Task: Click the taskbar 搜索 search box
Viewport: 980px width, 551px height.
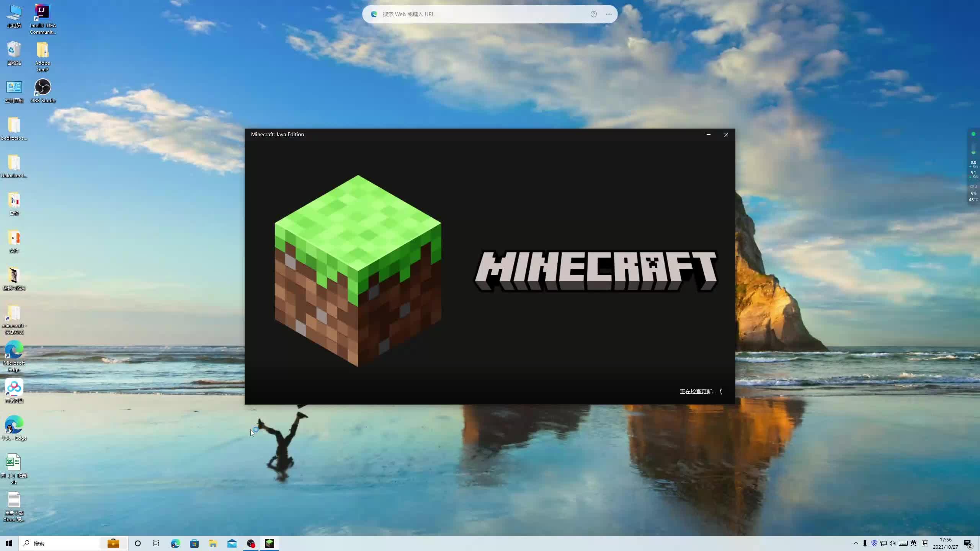Action: coord(73,543)
